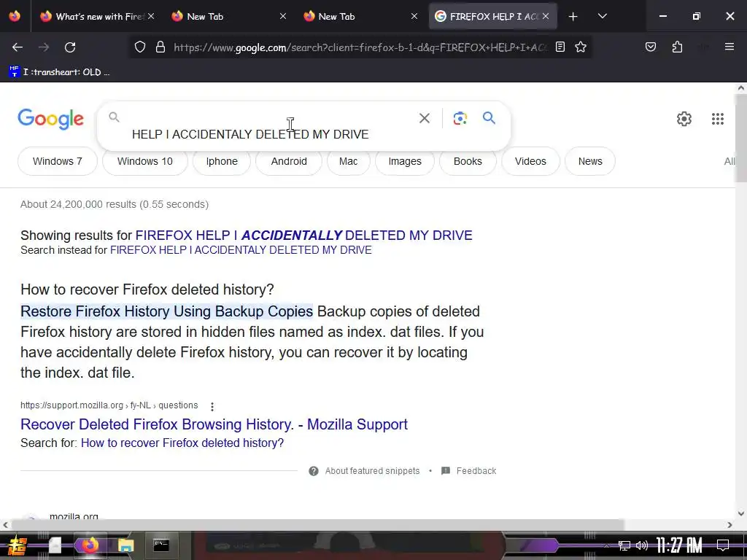This screenshot has width=747, height=560.
Task: Open the Extensions puzzle icon
Action: (677, 47)
